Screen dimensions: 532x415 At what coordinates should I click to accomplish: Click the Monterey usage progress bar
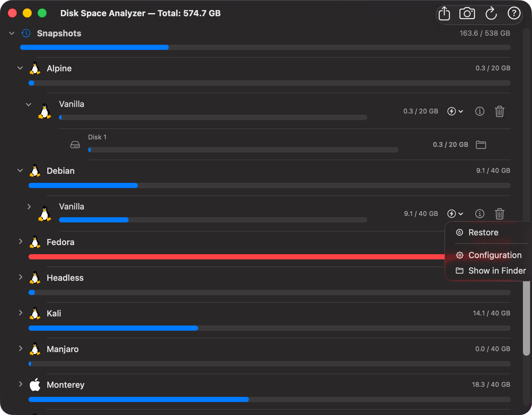pos(269,399)
